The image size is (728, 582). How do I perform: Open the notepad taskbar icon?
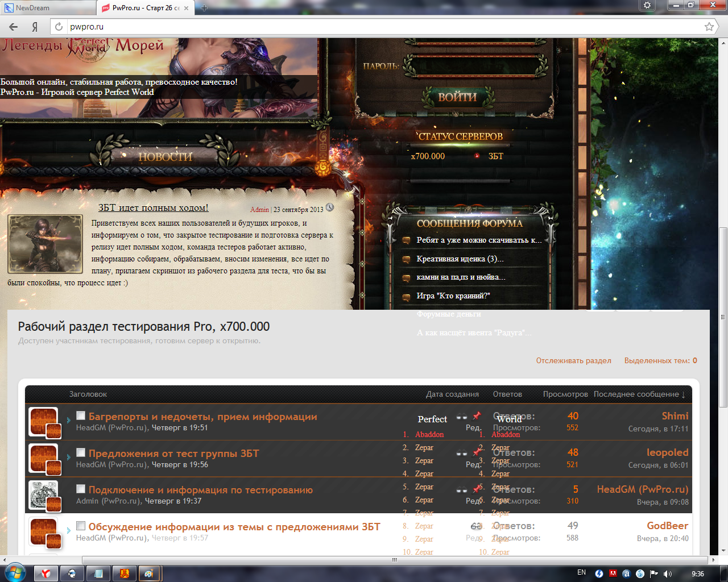[98, 573]
